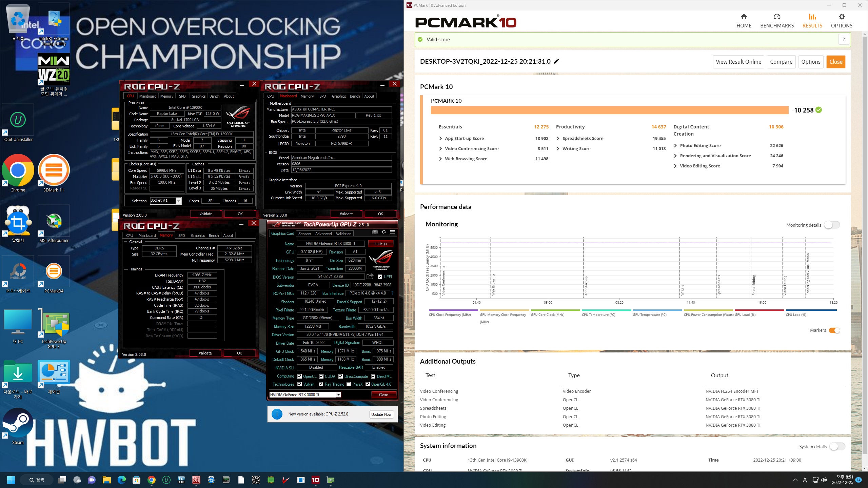
Task: Open PCMark 10 Options
Action: (841, 21)
